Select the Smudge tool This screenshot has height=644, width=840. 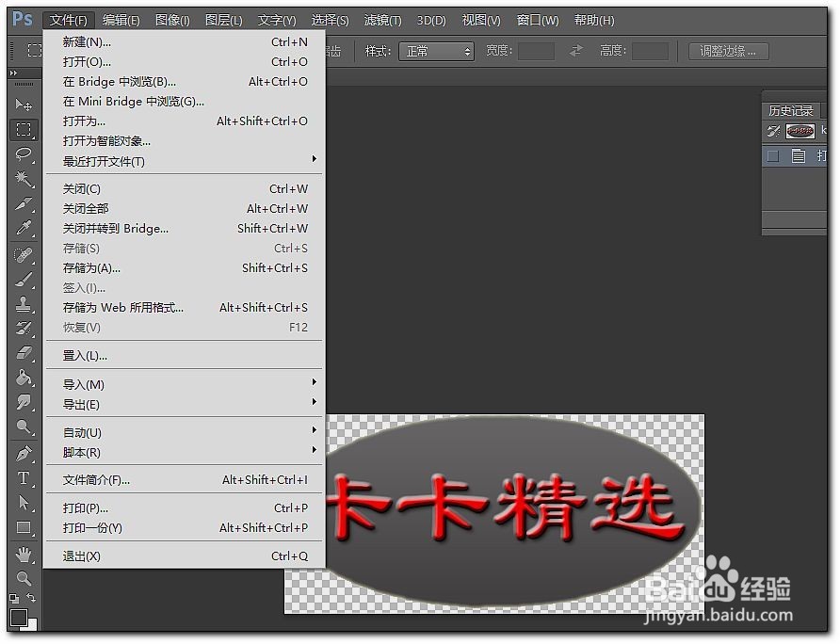[x=24, y=402]
